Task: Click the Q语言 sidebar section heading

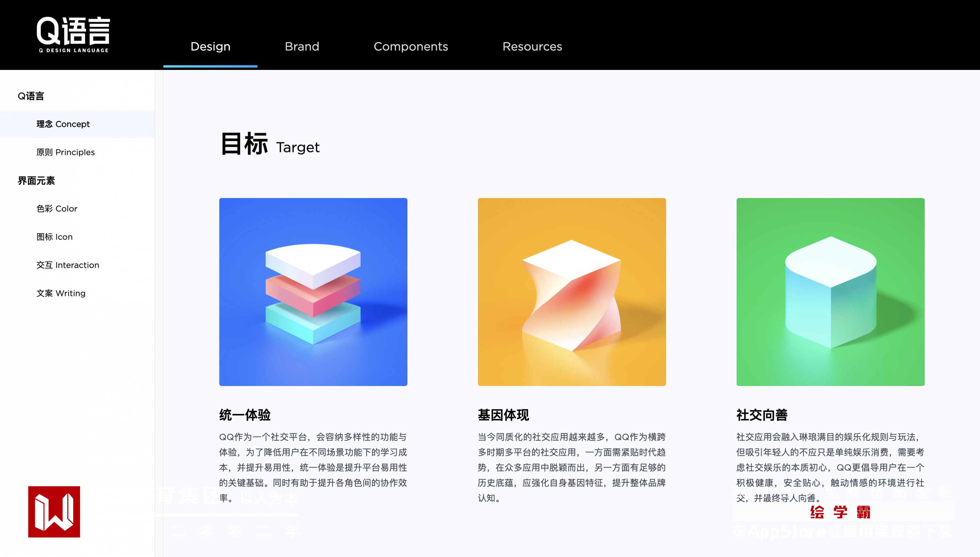Action: pyautogui.click(x=31, y=96)
